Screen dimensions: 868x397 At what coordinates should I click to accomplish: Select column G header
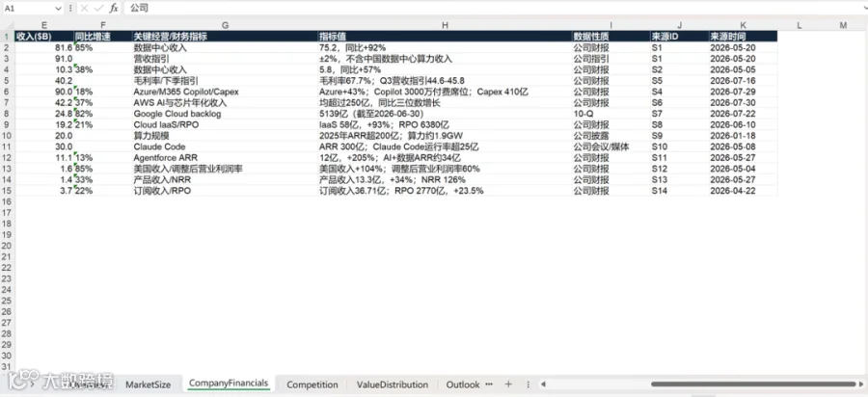[225, 25]
